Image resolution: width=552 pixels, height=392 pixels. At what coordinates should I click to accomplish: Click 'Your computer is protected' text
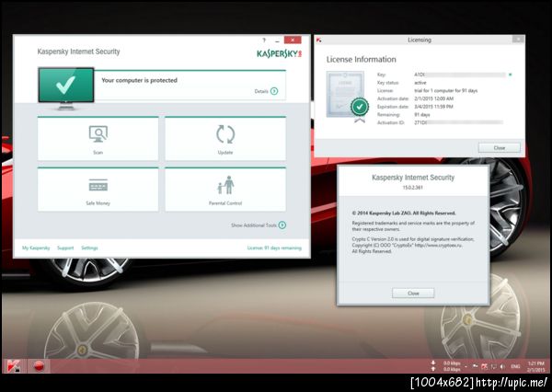(x=140, y=80)
